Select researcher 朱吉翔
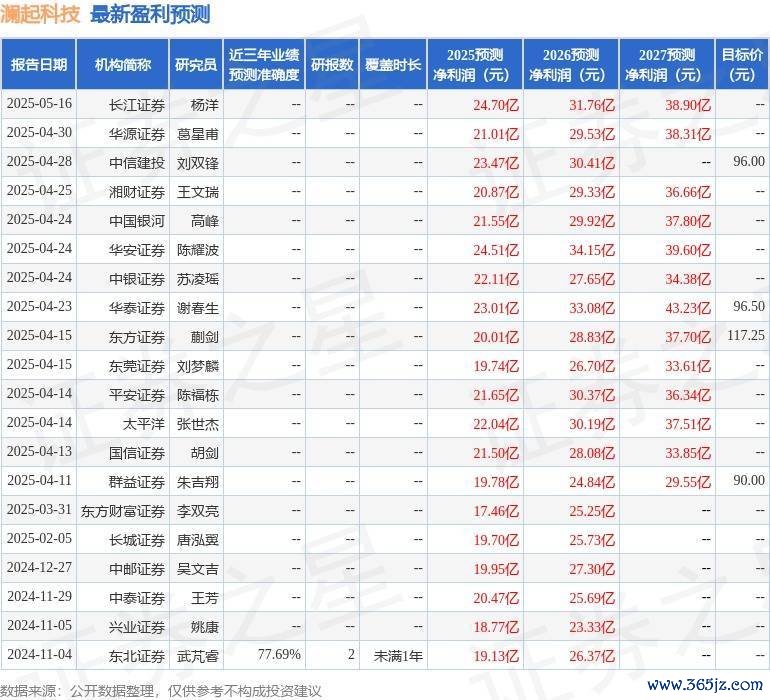 197,482
